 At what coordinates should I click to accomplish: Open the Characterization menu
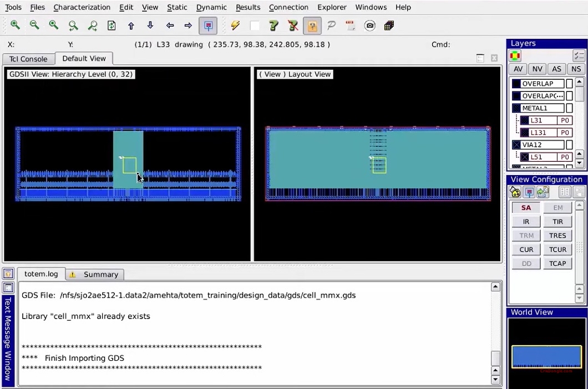pyautogui.click(x=82, y=7)
